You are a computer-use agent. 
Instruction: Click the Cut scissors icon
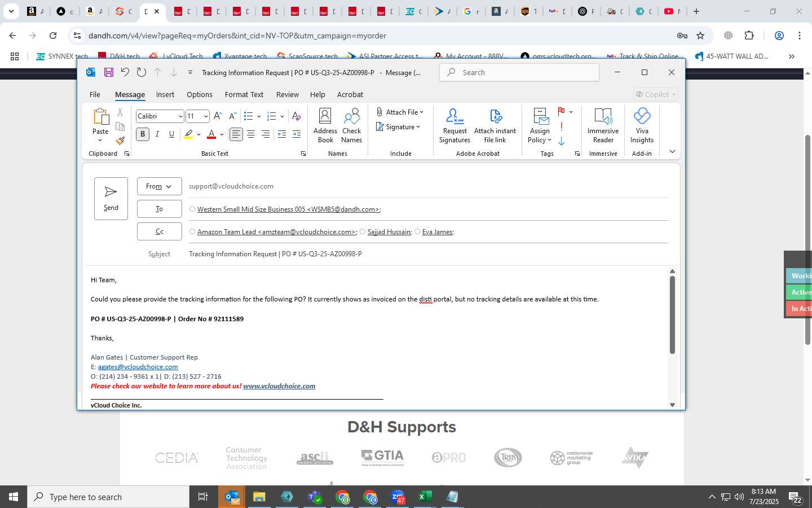120,112
